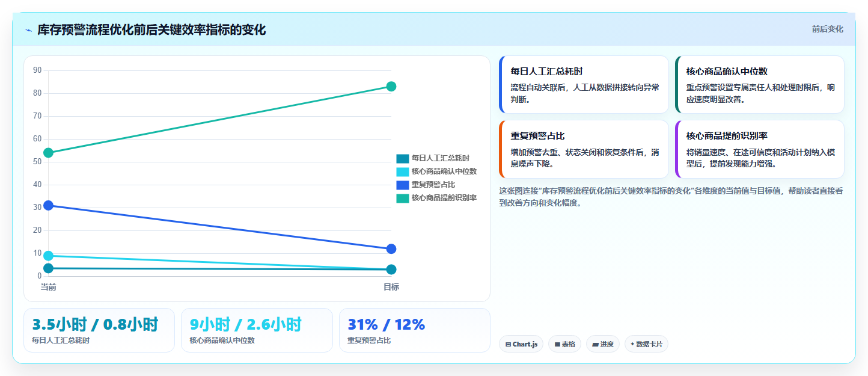The image size is (868, 376).
Task: Toggle legend swatch for 重复预警占比
Action: point(402,185)
